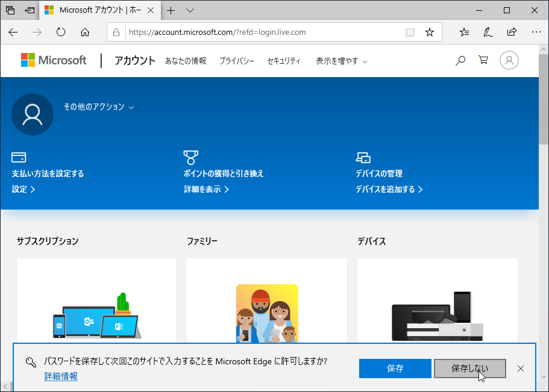Open the shopping cart icon
Screen dimensions: 549x392
coord(483,60)
